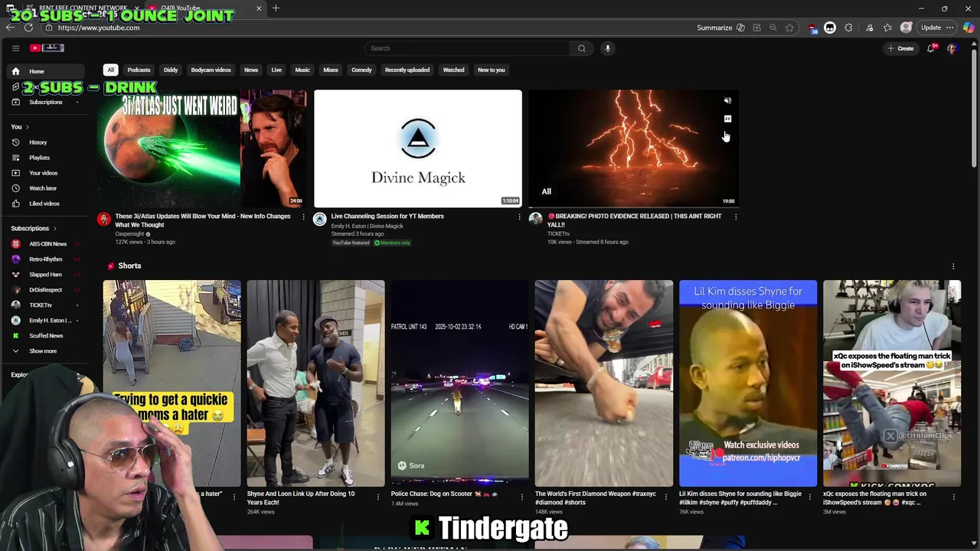This screenshot has height=551, width=980.
Task: Select the Music filter chip
Action: point(302,70)
